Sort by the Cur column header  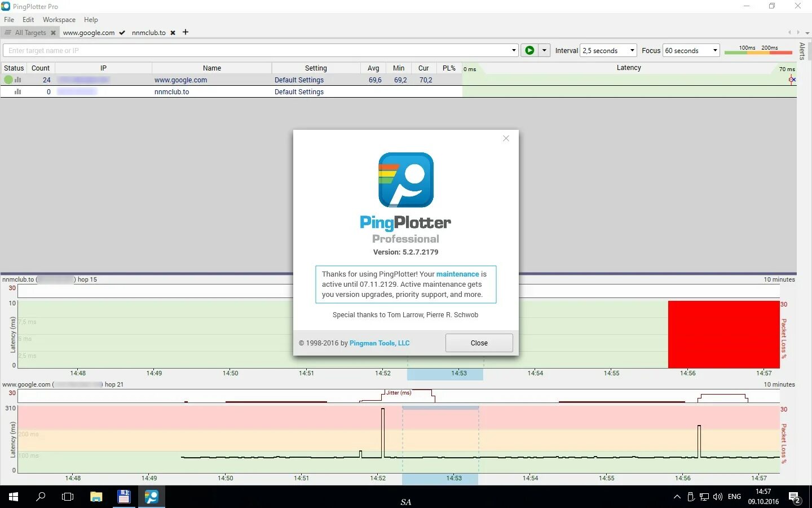(423, 68)
